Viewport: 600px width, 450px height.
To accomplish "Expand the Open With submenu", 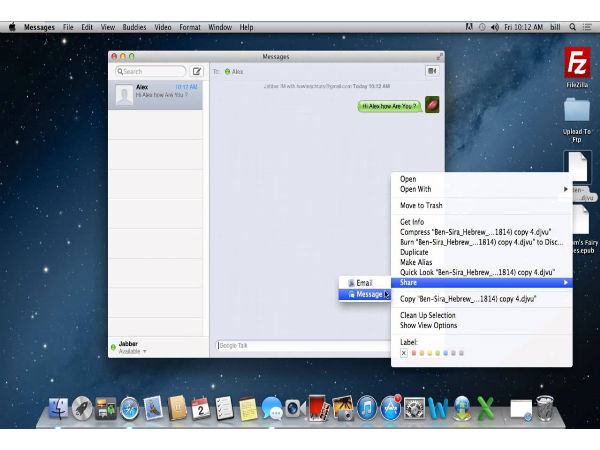I will [481, 189].
